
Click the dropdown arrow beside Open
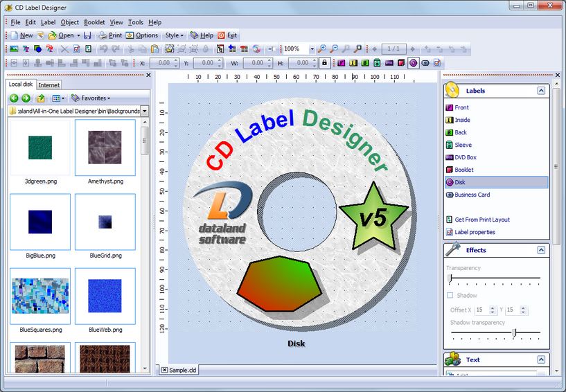tap(78, 36)
